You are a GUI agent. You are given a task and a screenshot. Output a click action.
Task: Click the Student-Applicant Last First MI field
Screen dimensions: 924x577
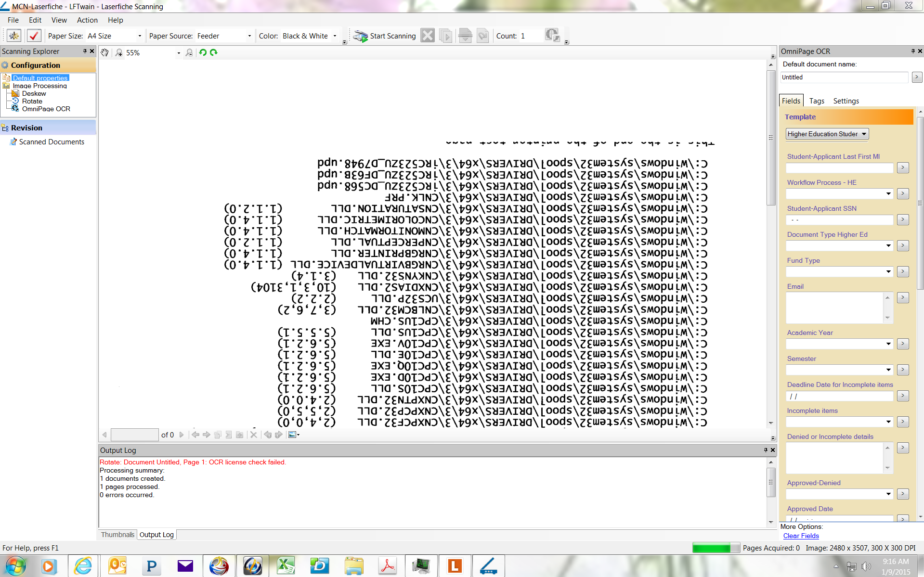click(839, 168)
